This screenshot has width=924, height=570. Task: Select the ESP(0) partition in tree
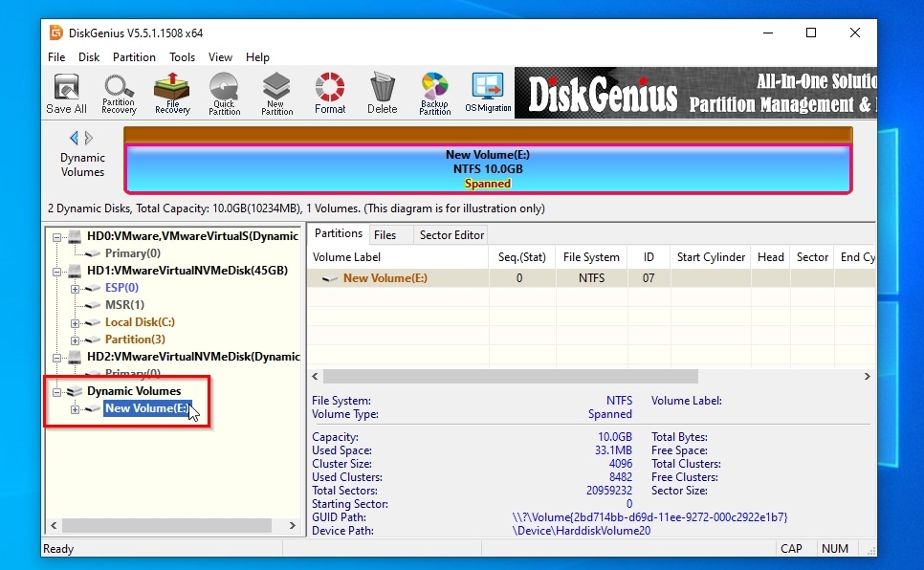121,288
